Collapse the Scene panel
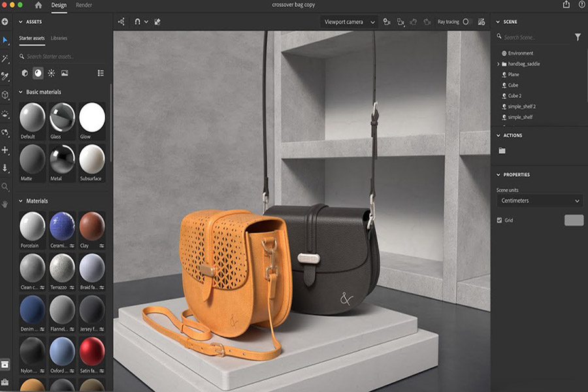The width and height of the screenshot is (588, 392). (x=498, y=22)
